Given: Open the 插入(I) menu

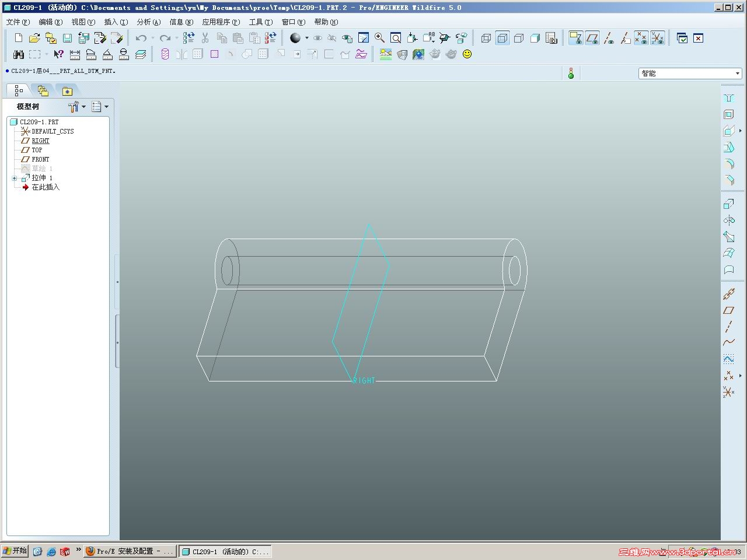Looking at the screenshot, I should pyautogui.click(x=116, y=22).
